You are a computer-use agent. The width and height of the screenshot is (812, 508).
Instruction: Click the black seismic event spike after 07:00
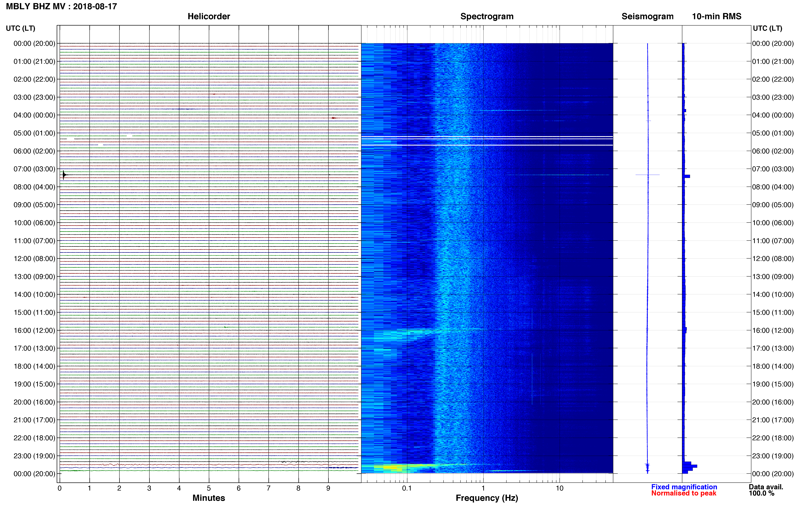[64, 175]
